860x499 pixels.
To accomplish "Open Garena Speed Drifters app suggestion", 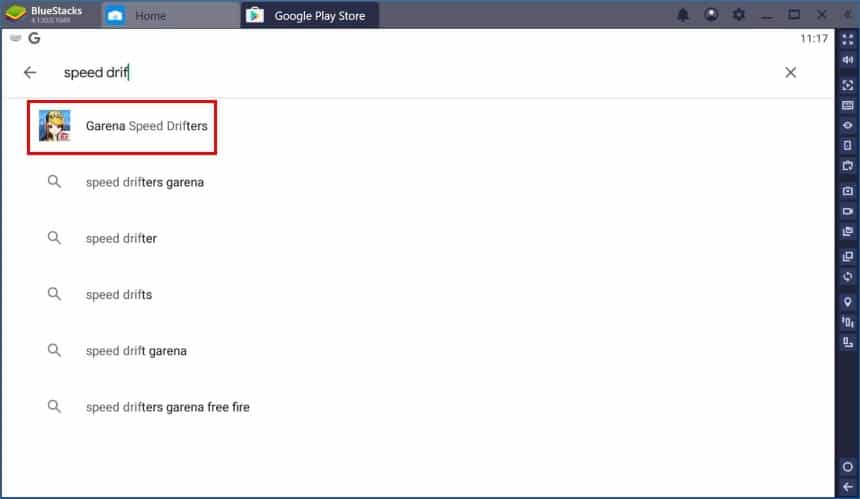I will [122, 127].
